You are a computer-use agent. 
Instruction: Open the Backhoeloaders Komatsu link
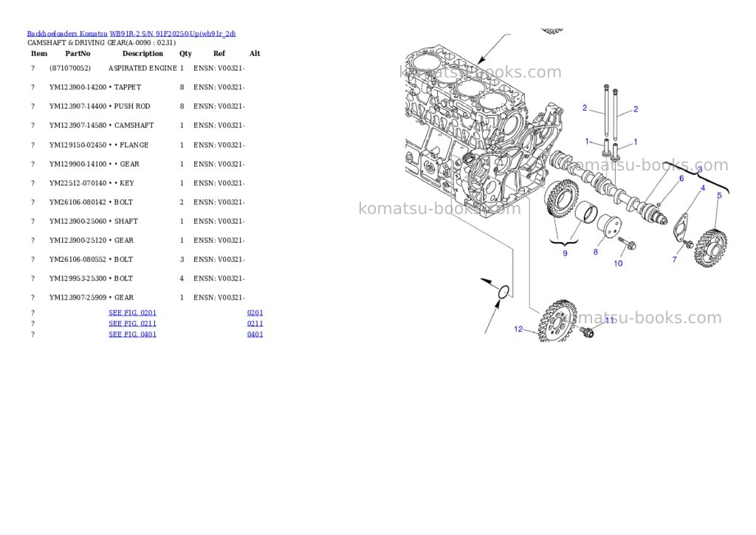click(67, 34)
